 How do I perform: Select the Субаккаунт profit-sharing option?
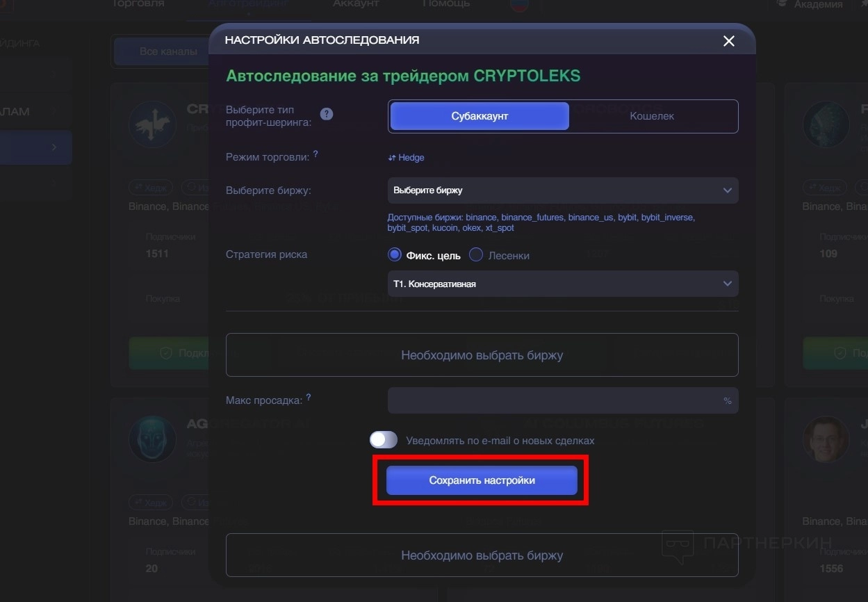[480, 116]
